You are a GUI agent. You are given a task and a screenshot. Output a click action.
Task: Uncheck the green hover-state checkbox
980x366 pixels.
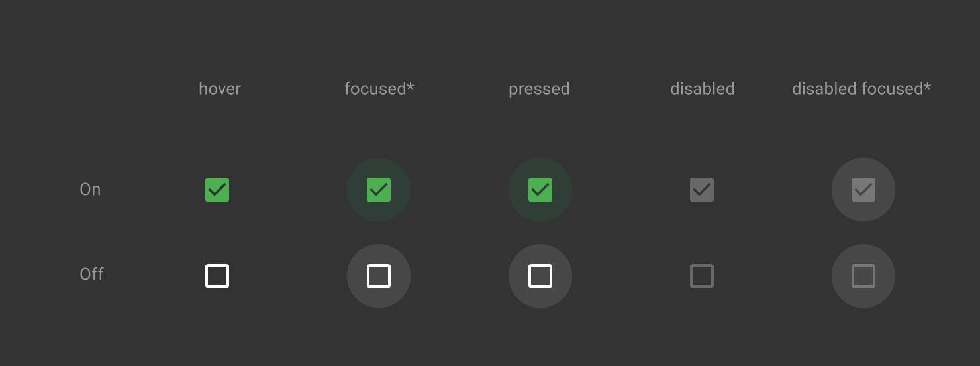217,190
